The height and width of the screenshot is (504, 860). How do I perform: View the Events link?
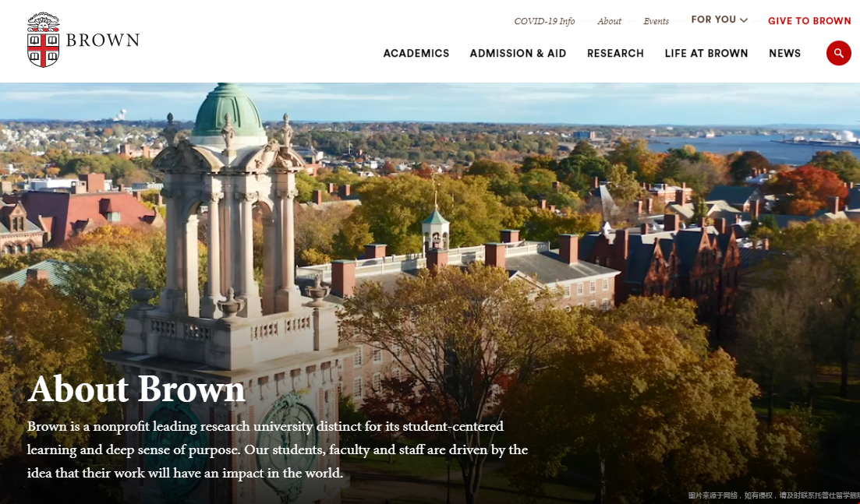(x=656, y=21)
